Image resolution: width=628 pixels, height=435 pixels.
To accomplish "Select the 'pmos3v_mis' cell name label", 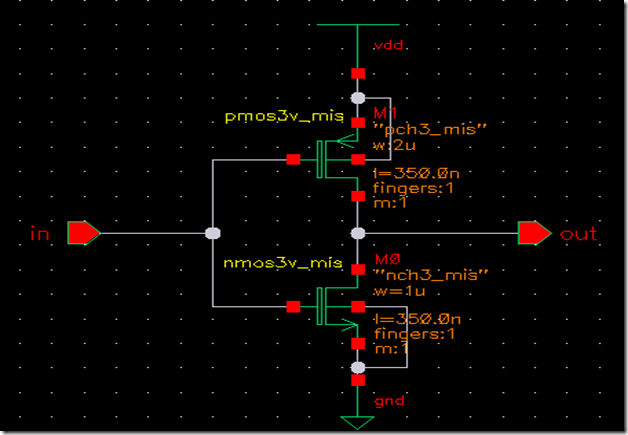I will 284,117.
